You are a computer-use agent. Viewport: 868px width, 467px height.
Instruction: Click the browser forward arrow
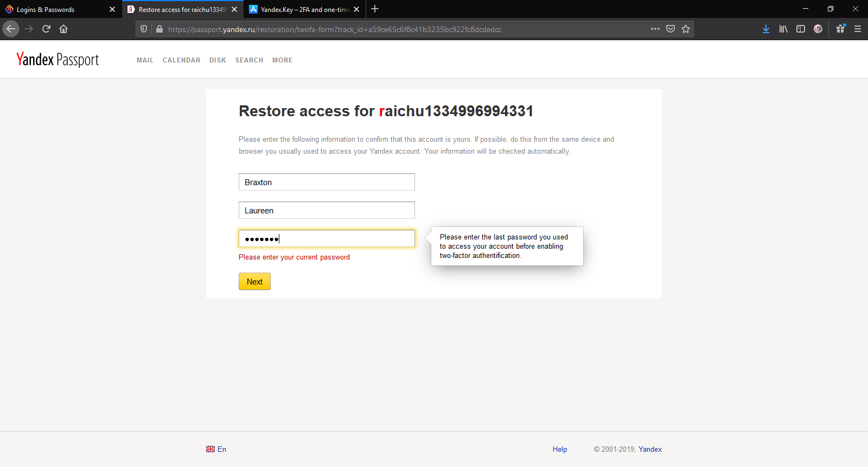coord(29,29)
